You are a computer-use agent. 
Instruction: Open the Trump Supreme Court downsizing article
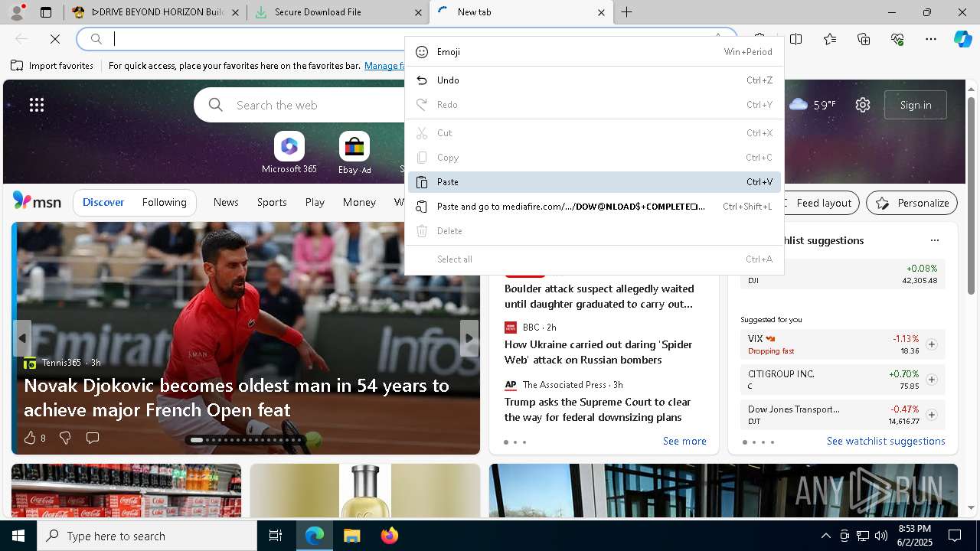[x=597, y=409]
